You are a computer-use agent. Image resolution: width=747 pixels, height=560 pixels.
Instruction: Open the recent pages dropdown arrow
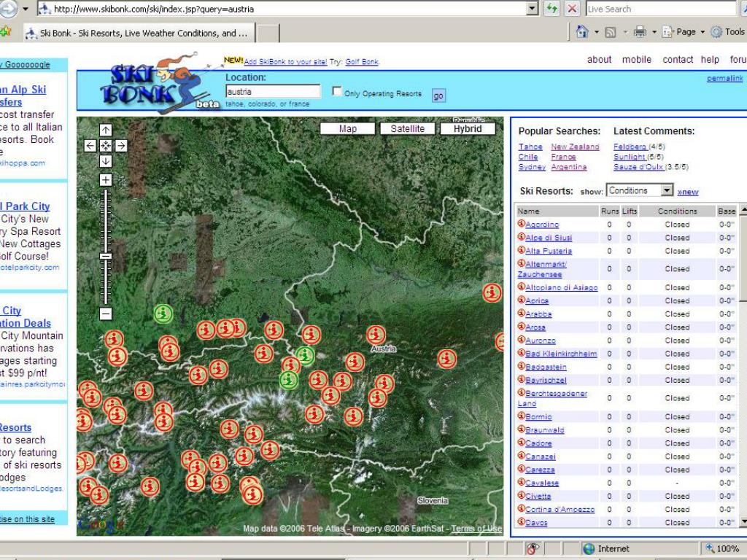pos(26,9)
